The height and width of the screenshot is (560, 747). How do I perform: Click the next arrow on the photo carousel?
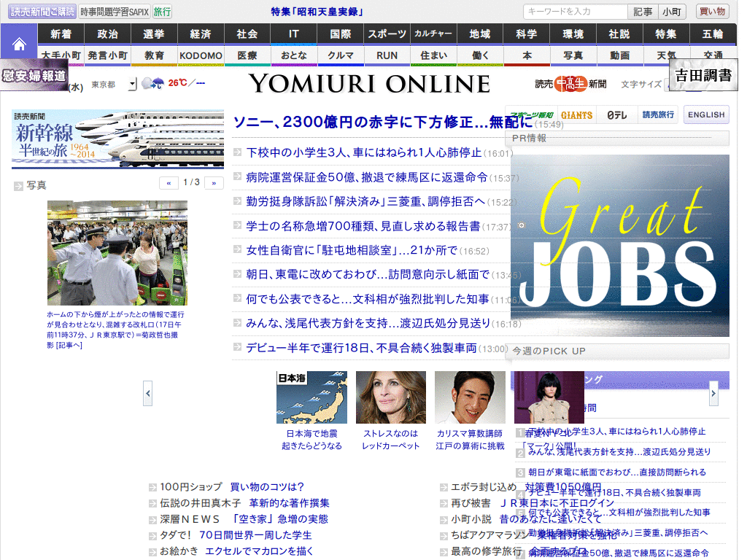pos(713,392)
